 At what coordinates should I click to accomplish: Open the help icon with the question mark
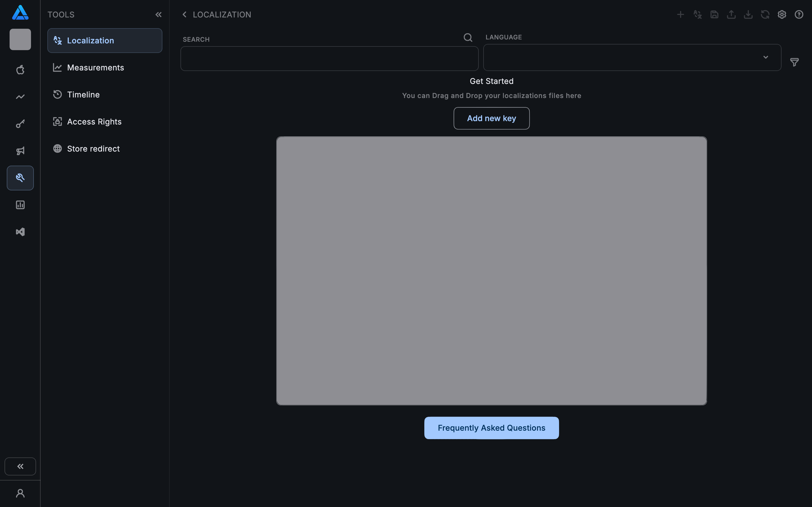pyautogui.click(x=798, y=14)
